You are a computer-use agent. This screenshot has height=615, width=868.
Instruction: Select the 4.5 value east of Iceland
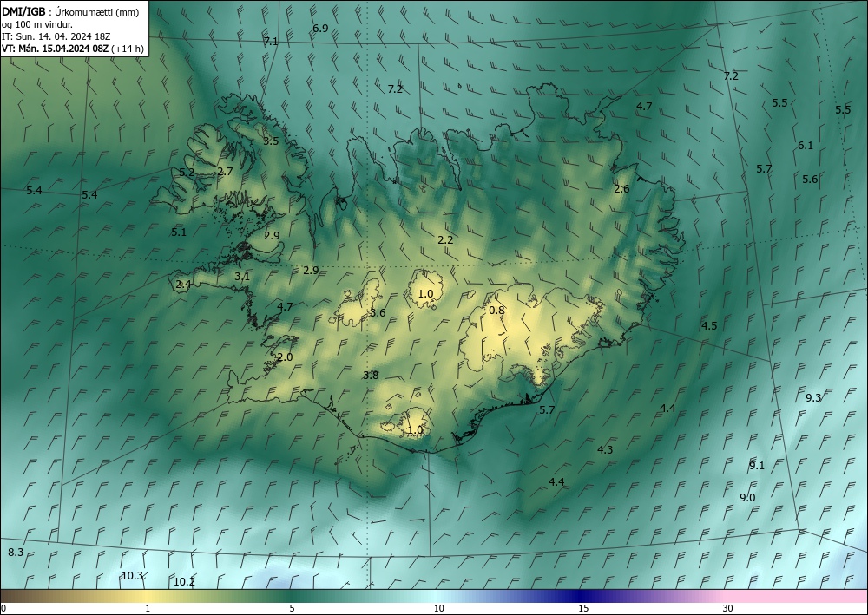click(709, 326)
